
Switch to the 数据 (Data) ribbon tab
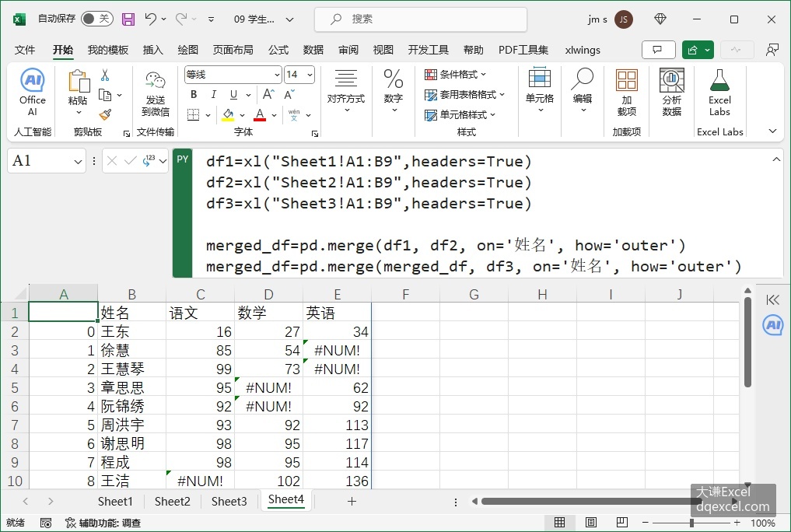[313, 50]
